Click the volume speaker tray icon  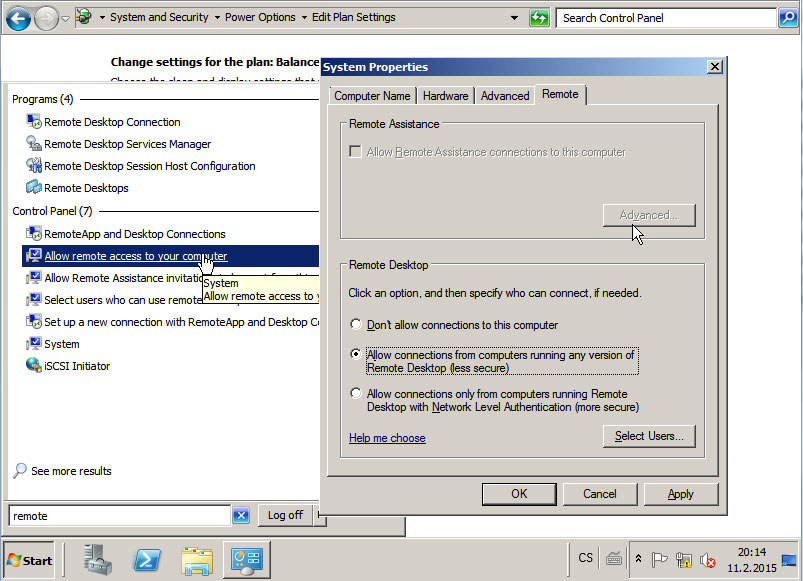tap(709, 560)
